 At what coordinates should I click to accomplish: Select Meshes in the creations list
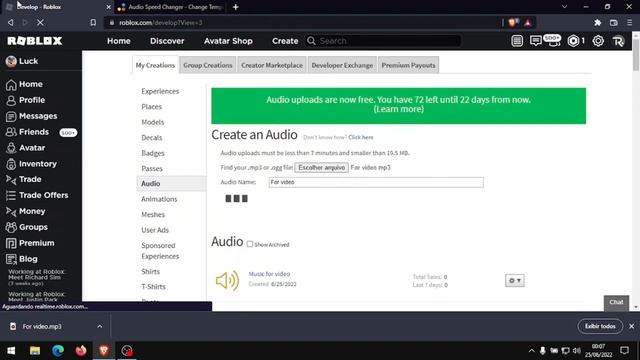click(x=153, y=214)
